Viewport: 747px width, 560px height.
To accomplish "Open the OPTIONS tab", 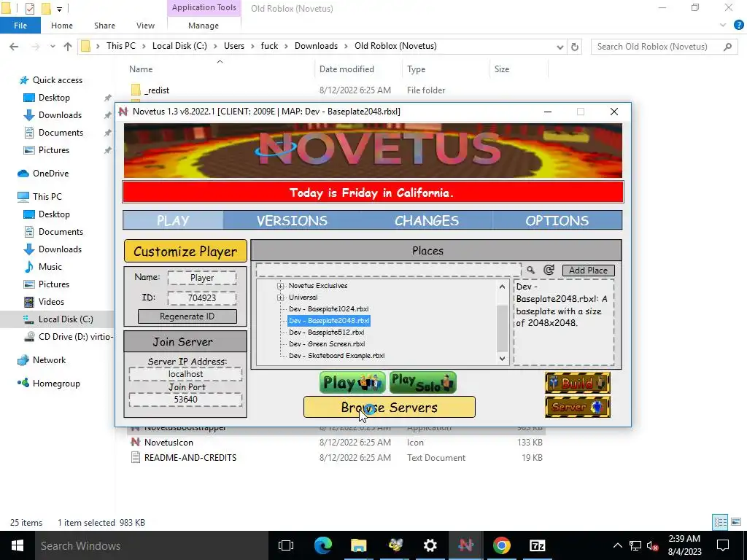I will [x=557, y=220].
